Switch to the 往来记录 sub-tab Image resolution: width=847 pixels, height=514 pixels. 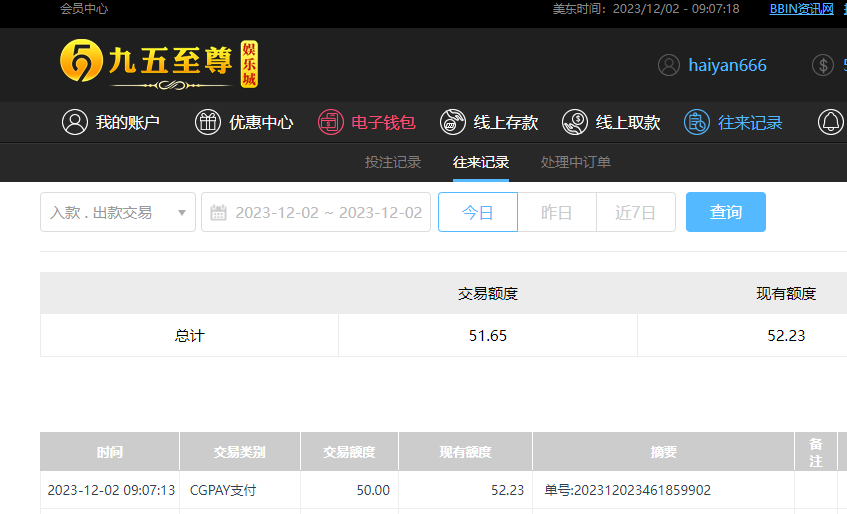pos(481,162)
